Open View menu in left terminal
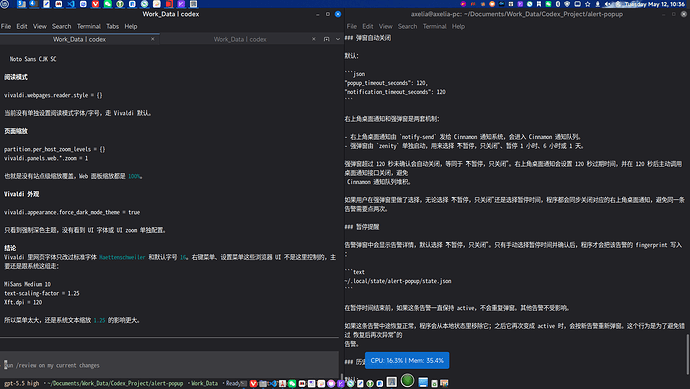 [x=40, y=26]
